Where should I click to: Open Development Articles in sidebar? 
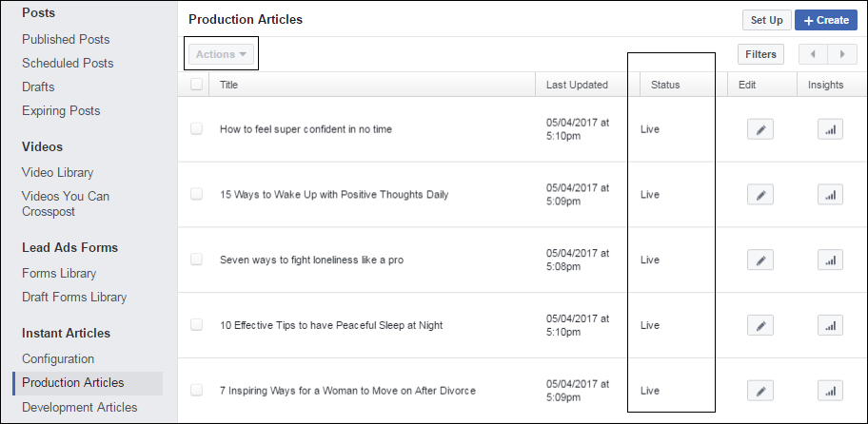tap(80, 408)
